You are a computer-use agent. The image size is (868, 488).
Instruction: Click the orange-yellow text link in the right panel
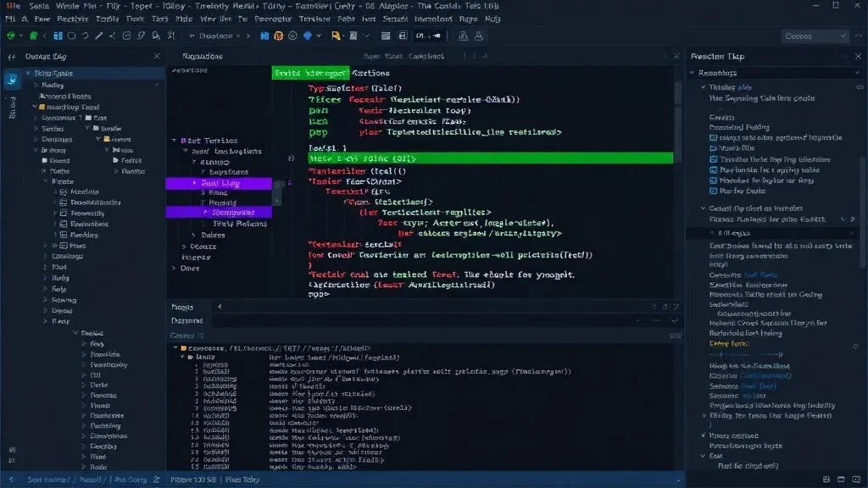pyautogui.click(x=729, y=344)
